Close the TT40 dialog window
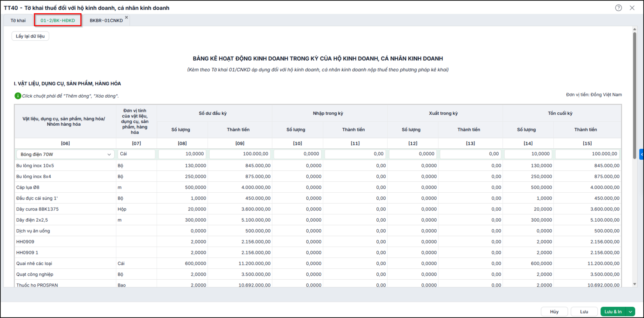 [x=632, y=8]
